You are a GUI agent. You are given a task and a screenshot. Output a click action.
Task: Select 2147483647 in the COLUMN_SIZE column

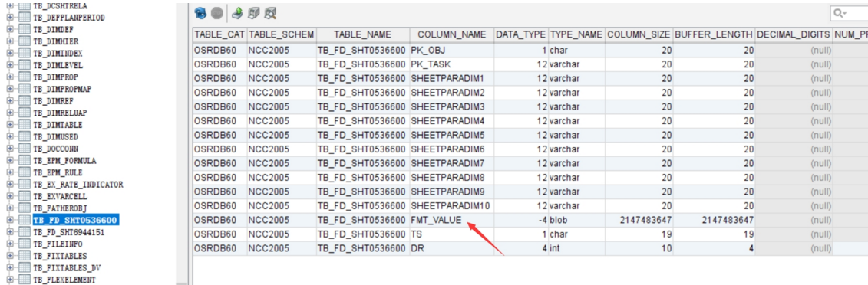tap(639, 220)
